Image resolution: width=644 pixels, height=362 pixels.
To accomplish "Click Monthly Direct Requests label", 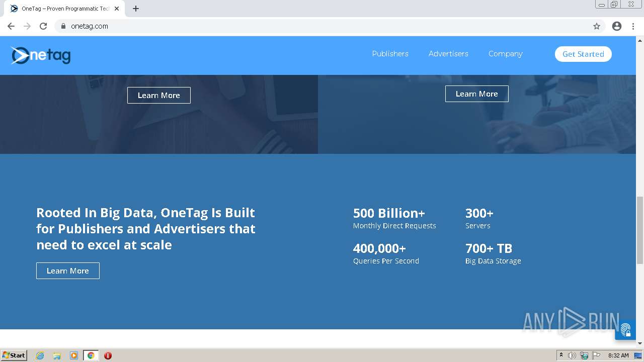I will point(394,226).
